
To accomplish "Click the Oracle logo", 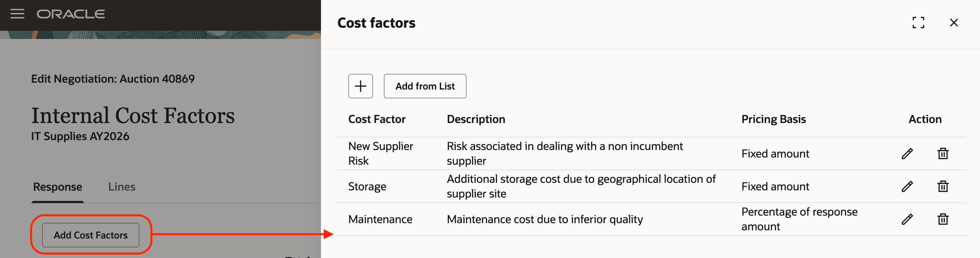I will (x=71, y=14).
